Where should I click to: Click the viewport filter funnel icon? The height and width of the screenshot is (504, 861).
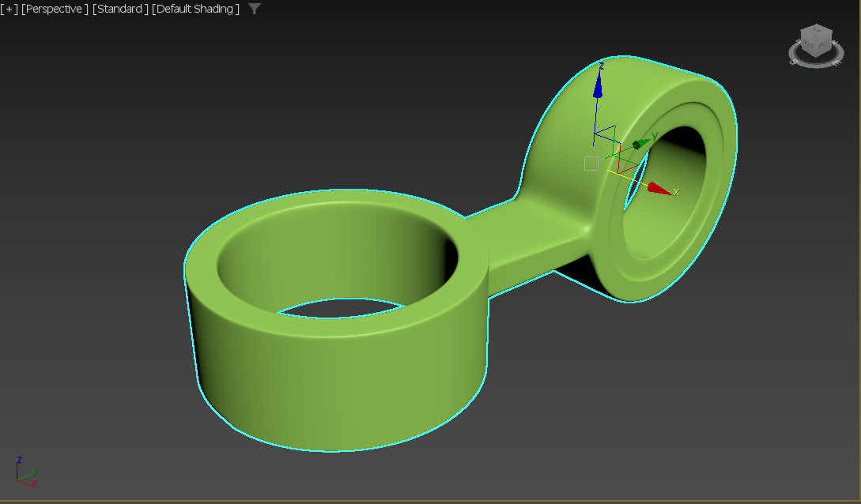pyautogui.click(x=254, y=9)
